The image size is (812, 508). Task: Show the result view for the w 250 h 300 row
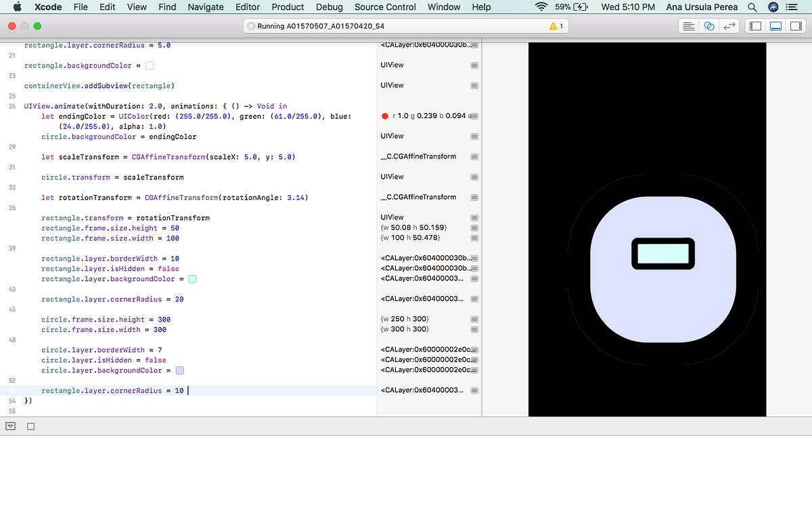tap(474, 319)
